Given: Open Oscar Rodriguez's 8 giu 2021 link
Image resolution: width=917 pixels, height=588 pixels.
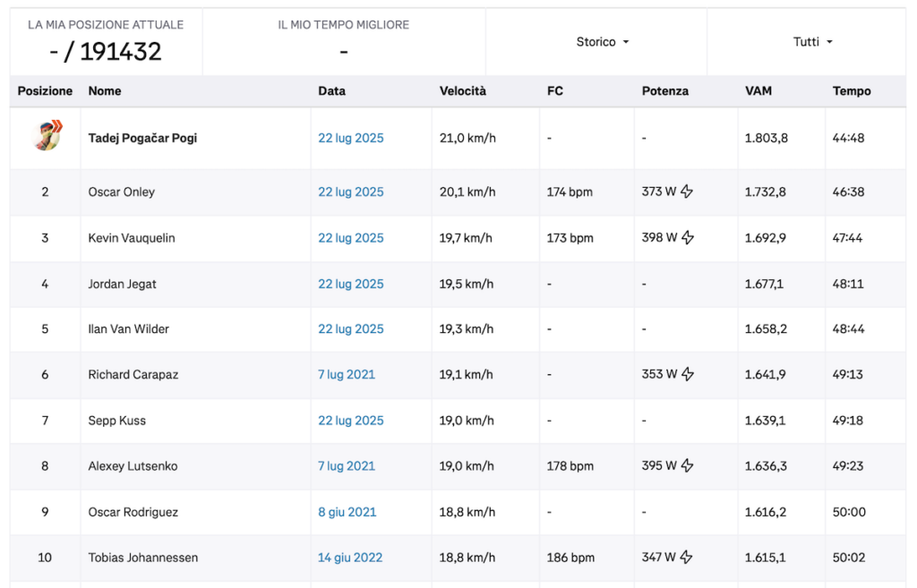Looking at the screenshot, I should tap(347, 512).
